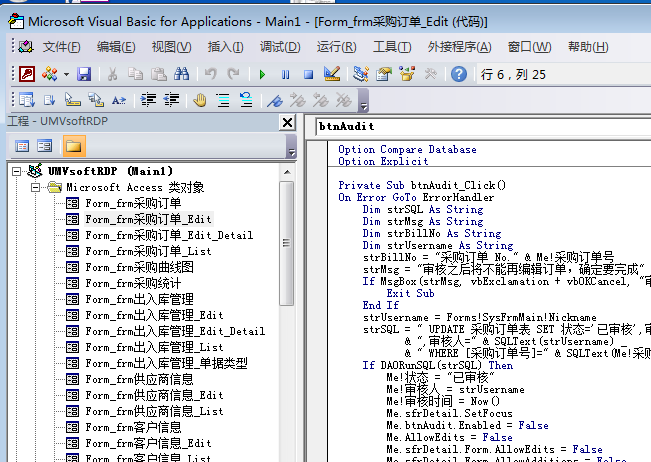Toggle Folders button in project panel
651x462 pixels.
(74, 146)
